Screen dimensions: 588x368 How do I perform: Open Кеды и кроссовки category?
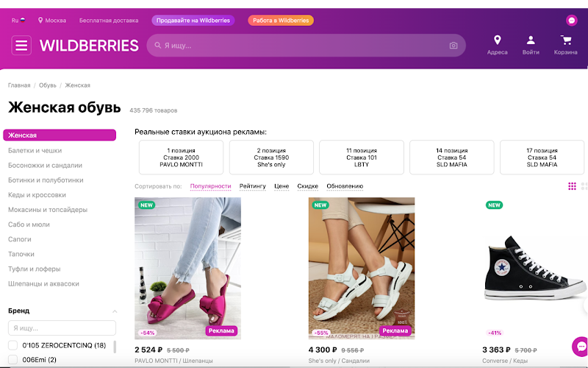point(37,195)
